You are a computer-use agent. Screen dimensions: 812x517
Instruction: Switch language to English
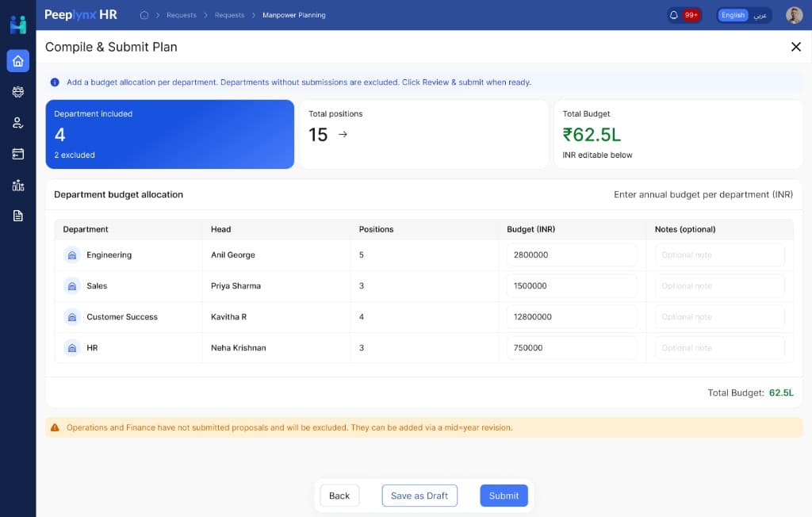point(733,15)
